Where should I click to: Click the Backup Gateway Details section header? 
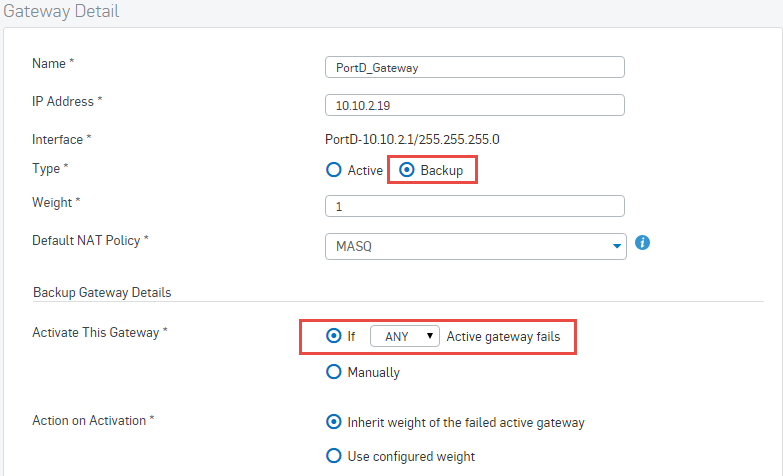pyautogui.click(x=102, y=293)
